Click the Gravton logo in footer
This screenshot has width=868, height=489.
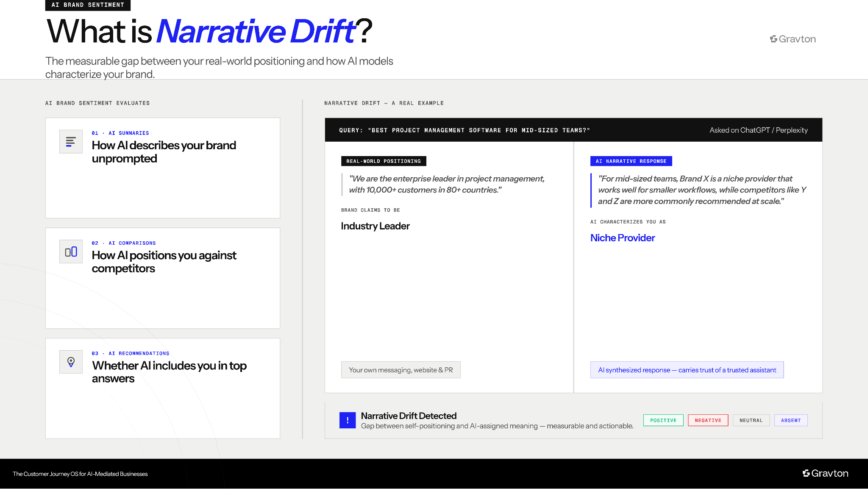[825, 473]
